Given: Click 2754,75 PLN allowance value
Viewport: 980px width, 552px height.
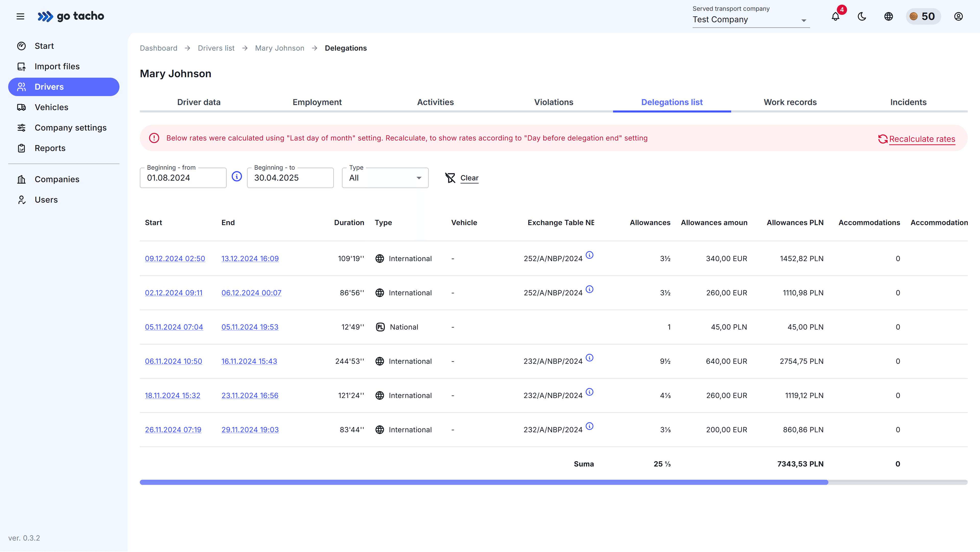Looking at the screenshot, I should coord(802,362).
